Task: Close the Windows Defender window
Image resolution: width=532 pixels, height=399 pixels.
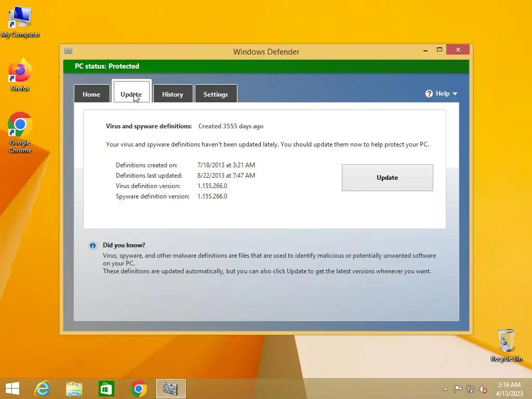Action: pyautogui.click(x=458, y=50)
